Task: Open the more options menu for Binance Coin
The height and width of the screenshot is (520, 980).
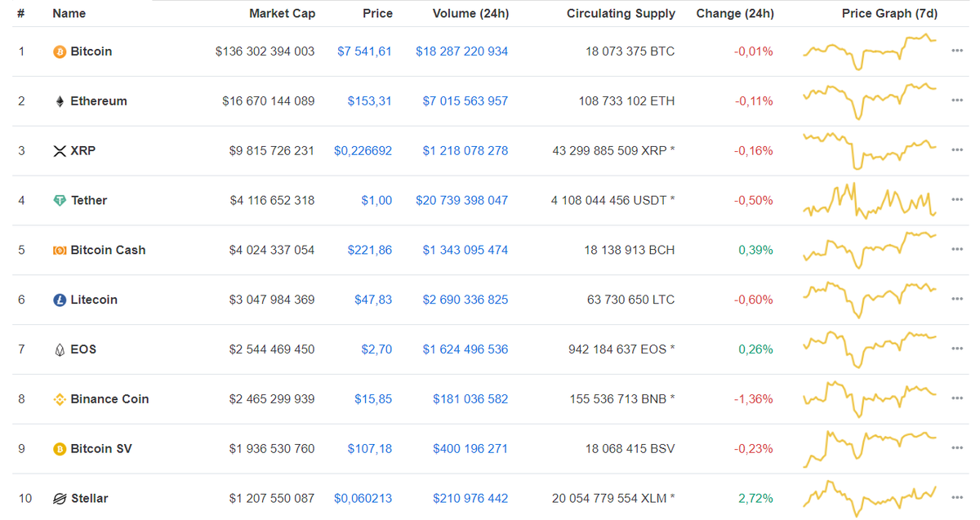Action: (x=957, y=399)
